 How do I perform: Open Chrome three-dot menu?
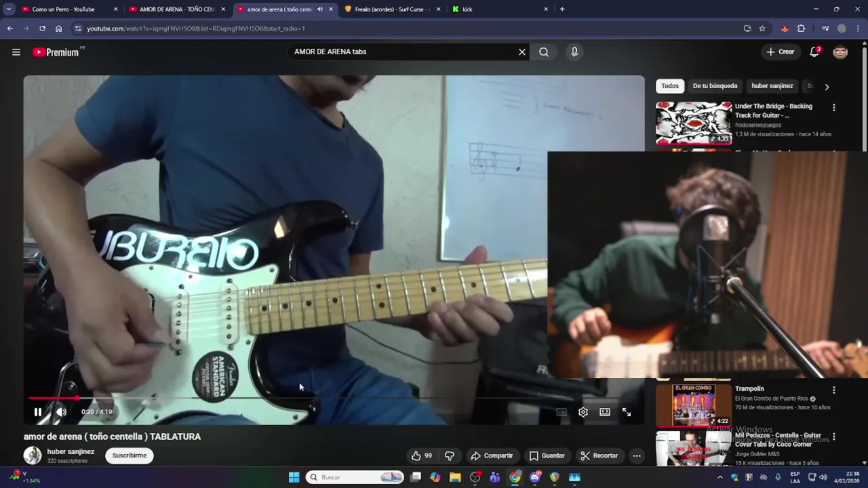pos(858,28)
